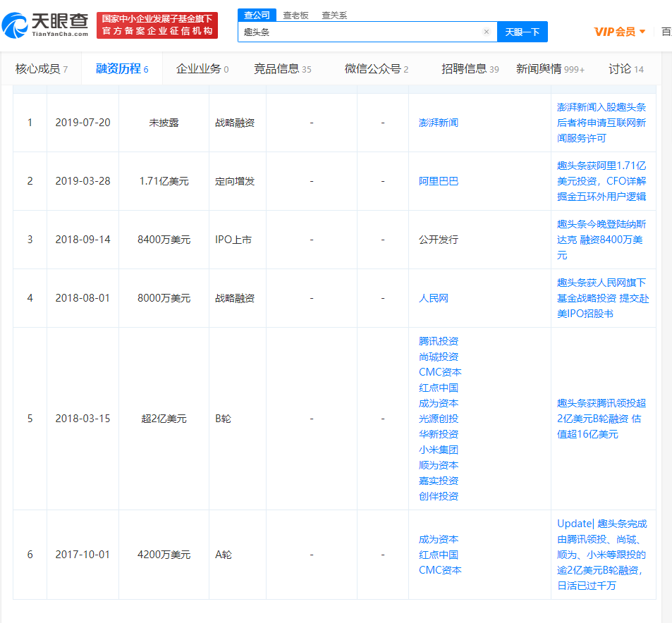Screen dimensions: 672x623
Task: Open 成为资本 link in A轮 row
Action: click(439, 539)
